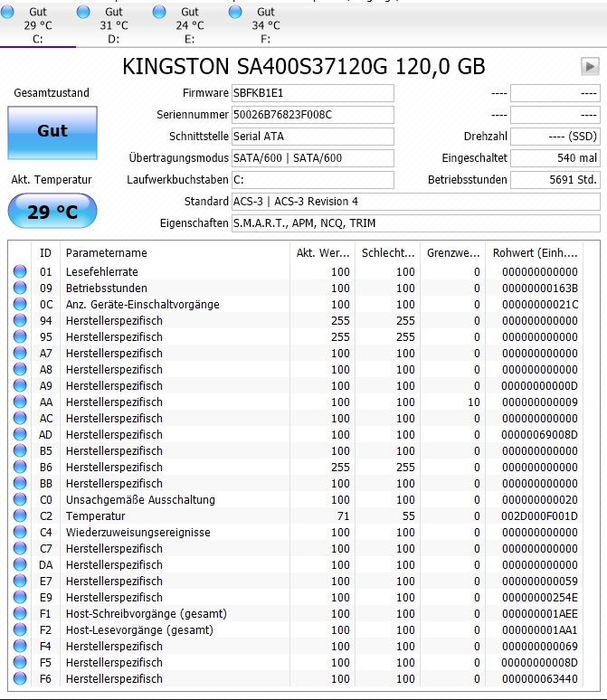Click status icon of row E7
This screenshot has width=607, height=700.
(20, 582)
